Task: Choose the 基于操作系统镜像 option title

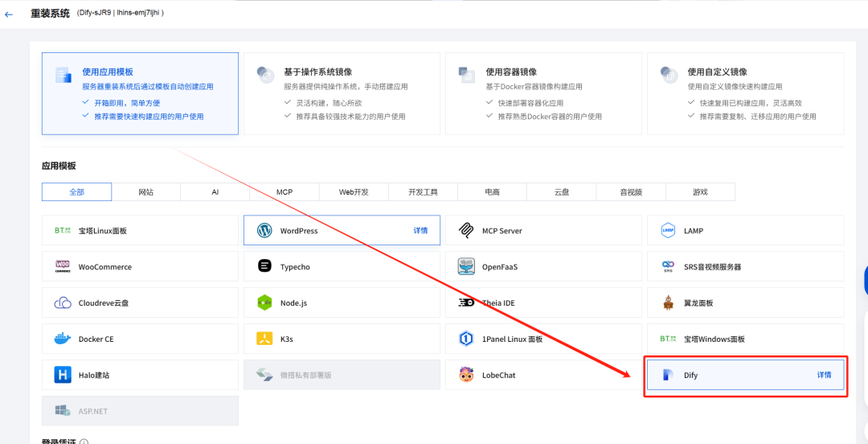Action: [x=318, y=72]
